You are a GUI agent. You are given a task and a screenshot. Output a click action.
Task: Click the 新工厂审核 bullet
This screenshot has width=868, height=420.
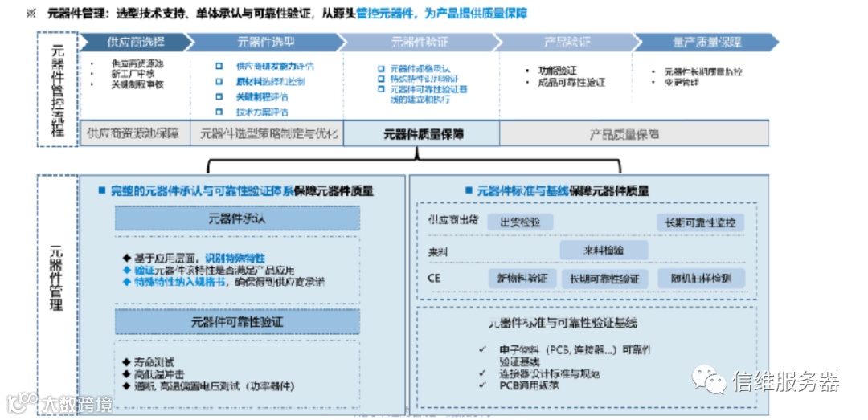[x=133, y=74]
